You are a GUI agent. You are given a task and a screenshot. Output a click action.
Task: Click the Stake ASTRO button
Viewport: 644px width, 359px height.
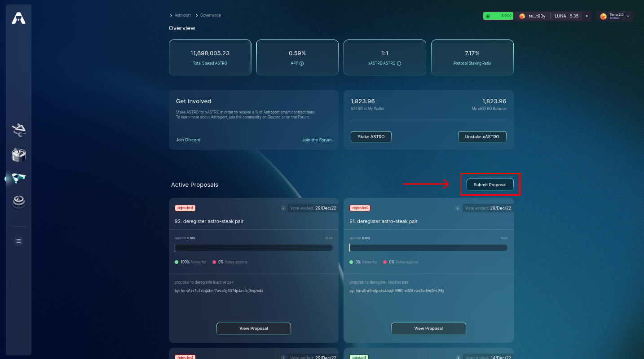tap(371, 137)
